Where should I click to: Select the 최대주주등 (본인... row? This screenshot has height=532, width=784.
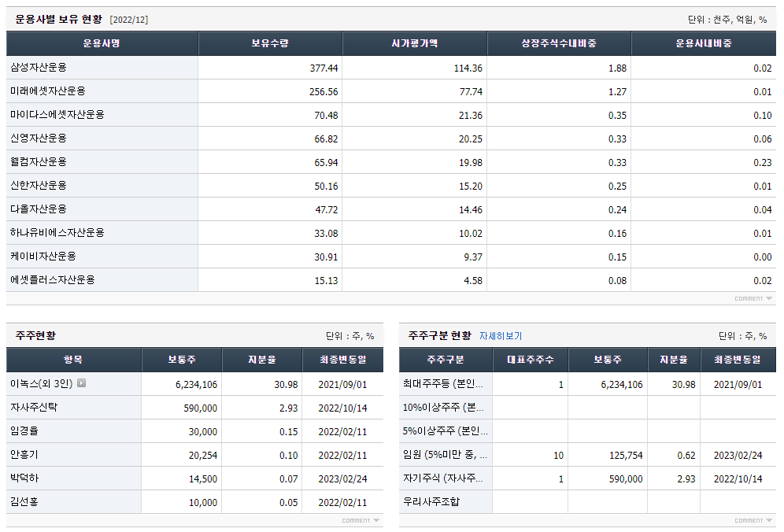point(587,384)
